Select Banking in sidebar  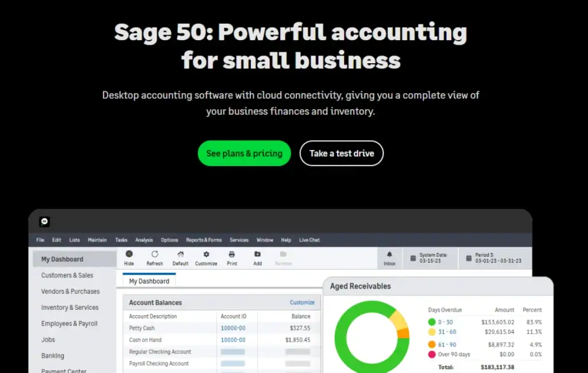coord(52,356)
